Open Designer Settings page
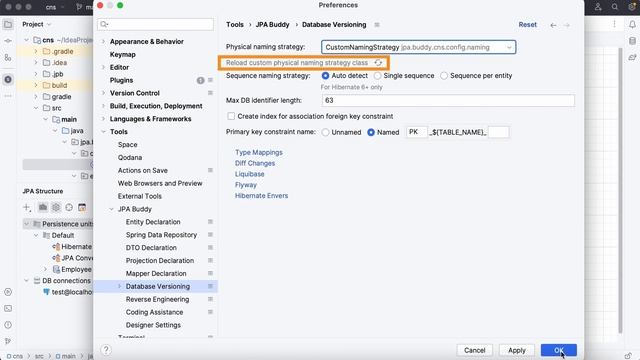The width and height of the screenshot is (640, 360). click(x=153, y=325)
